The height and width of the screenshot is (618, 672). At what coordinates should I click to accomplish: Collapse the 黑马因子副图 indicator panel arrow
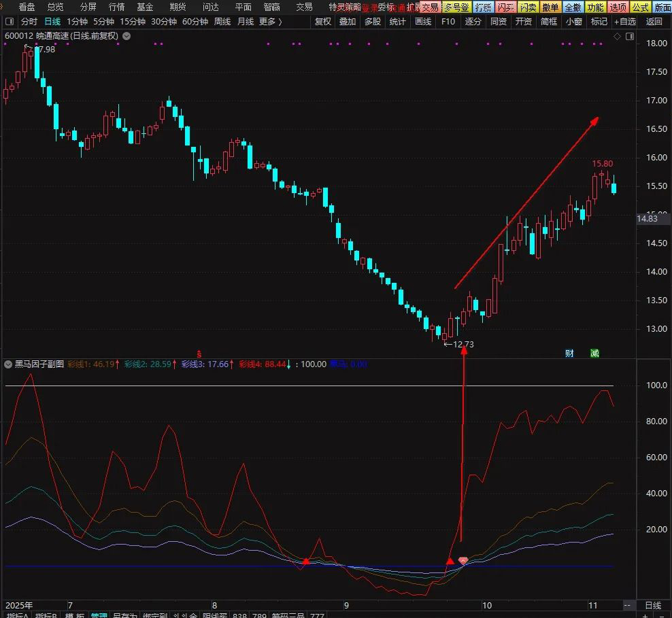click(8, 364)
